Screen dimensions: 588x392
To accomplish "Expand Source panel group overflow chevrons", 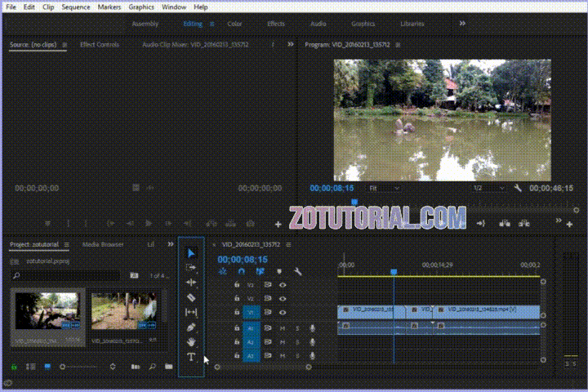I will (291, 44).
